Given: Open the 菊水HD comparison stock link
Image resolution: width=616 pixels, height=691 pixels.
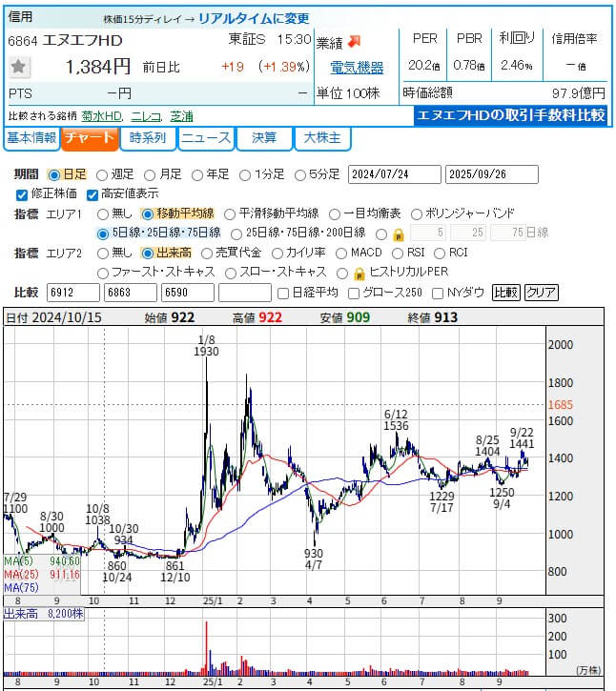Looking at the screenshot, I should 101,115.
